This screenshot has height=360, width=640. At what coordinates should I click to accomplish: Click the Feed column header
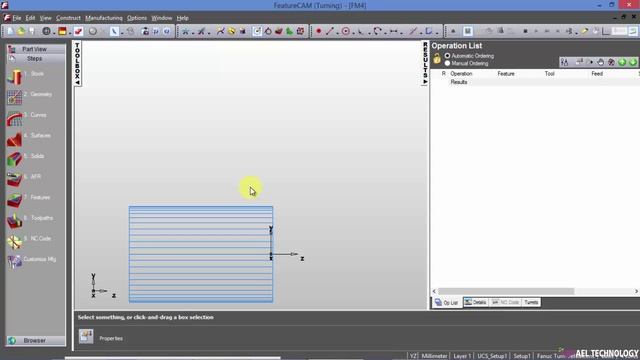click(597, 73)
